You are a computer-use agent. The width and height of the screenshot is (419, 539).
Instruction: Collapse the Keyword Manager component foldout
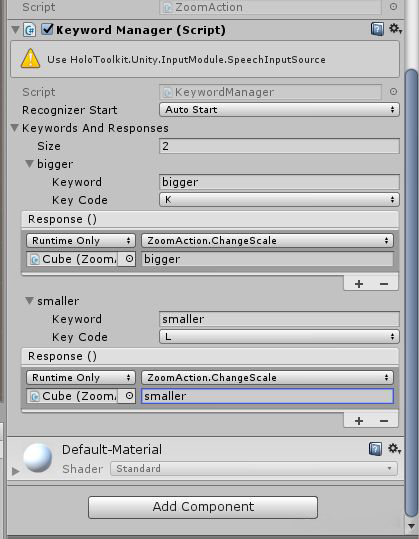click(x=15, y=30)
